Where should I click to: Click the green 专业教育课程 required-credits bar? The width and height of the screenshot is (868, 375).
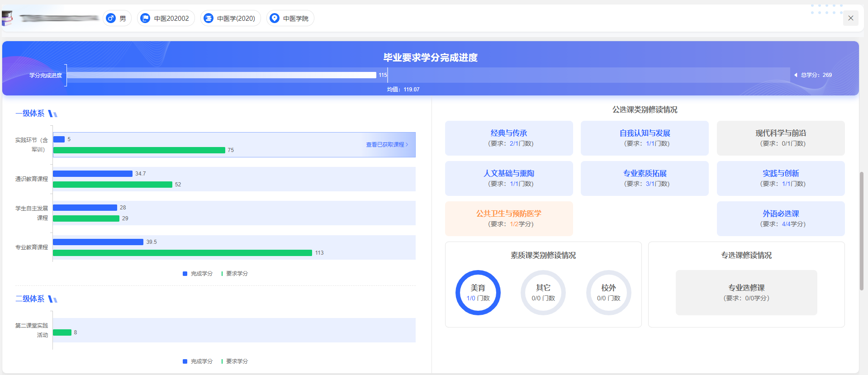pyautogui.click(x=182, y=253)
